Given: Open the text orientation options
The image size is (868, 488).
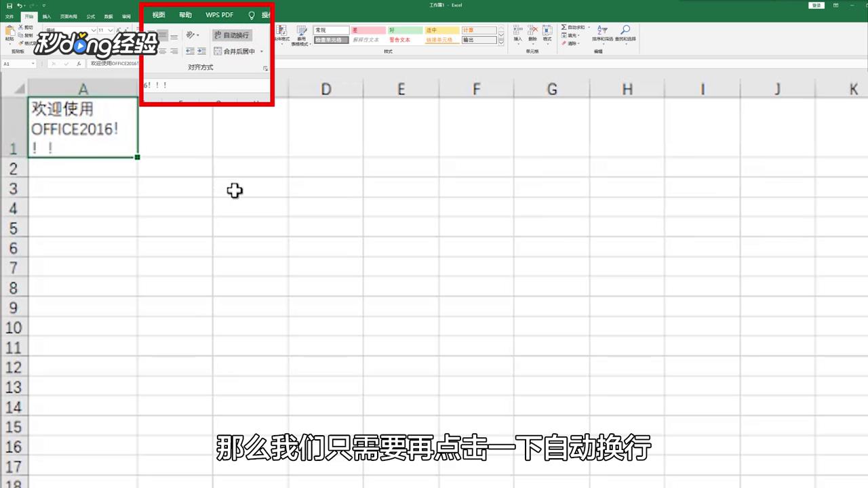Looking at the screenshot, I should [x=193, y=35].
